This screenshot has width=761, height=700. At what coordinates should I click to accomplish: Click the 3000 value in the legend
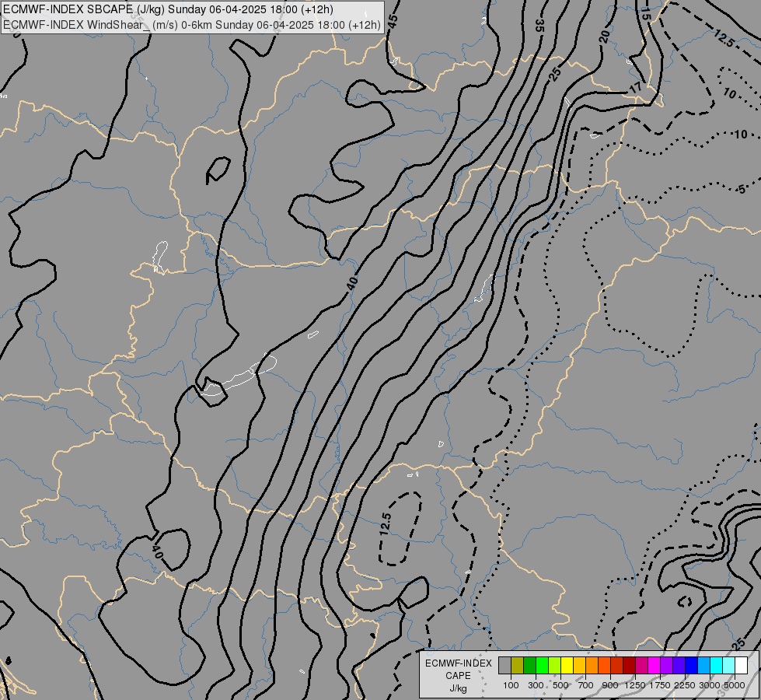click(x=710, y=685)
